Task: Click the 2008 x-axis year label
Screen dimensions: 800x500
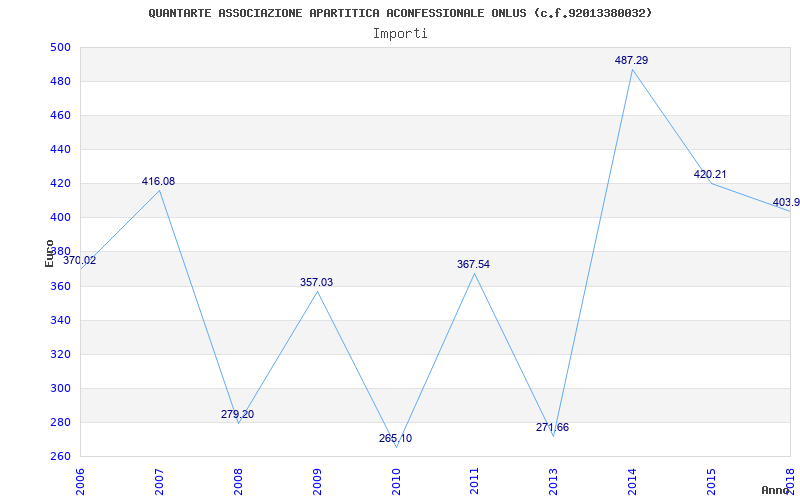Action: click(238, 482)
